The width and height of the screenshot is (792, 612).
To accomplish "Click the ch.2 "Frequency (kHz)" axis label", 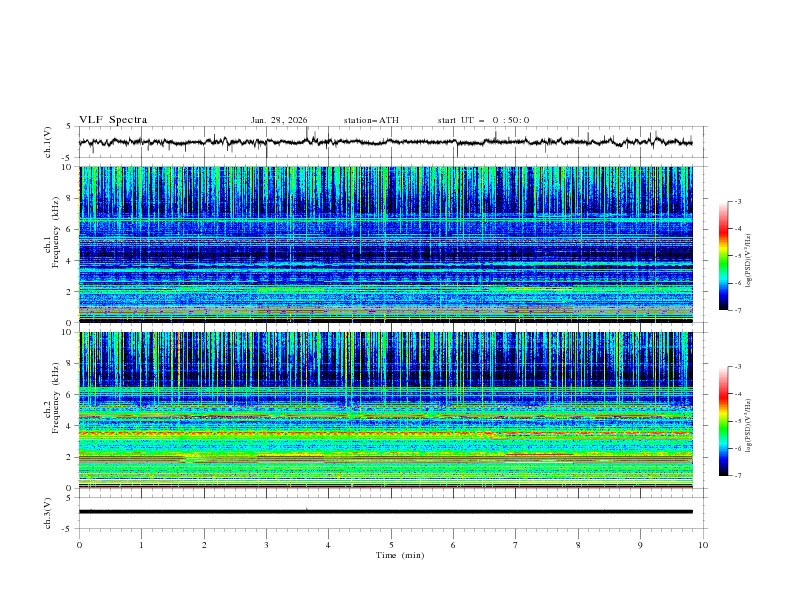I will 55,397.
